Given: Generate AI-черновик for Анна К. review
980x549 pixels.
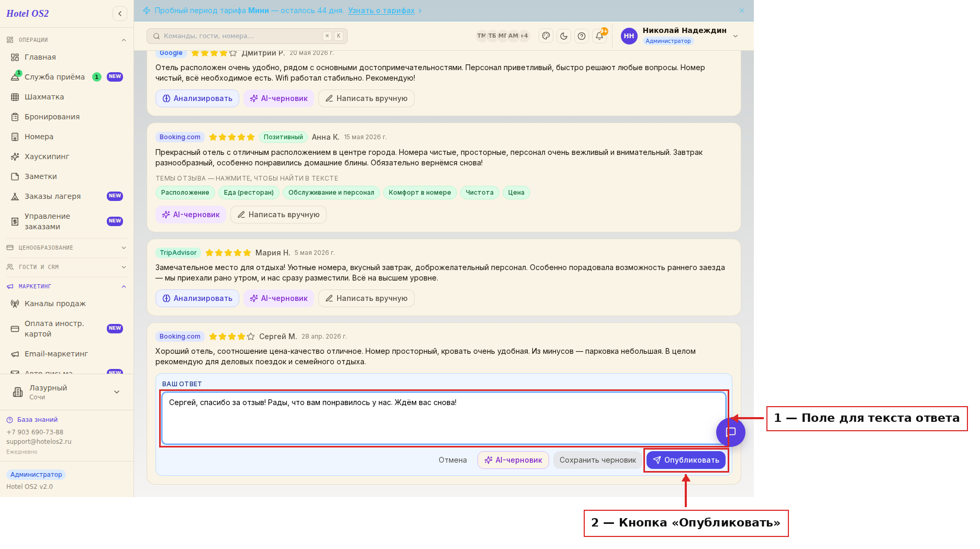Looking at the screenshot, I should 191,215.
